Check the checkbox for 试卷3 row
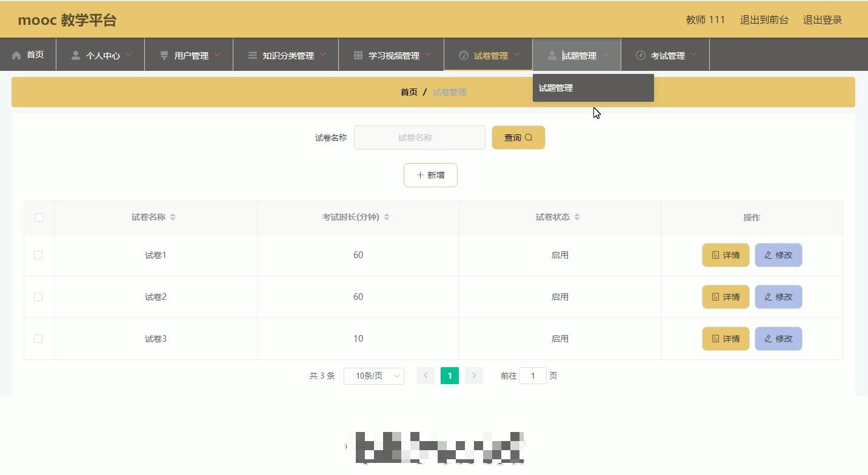 [38, 339]
